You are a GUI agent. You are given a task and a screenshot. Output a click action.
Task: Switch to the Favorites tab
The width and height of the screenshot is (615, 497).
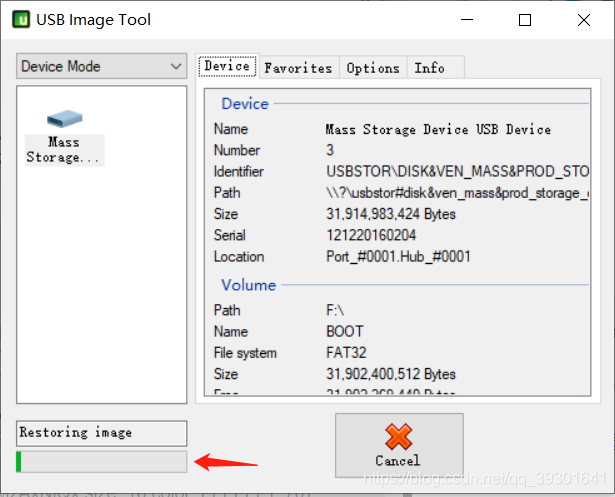point(298,68)
